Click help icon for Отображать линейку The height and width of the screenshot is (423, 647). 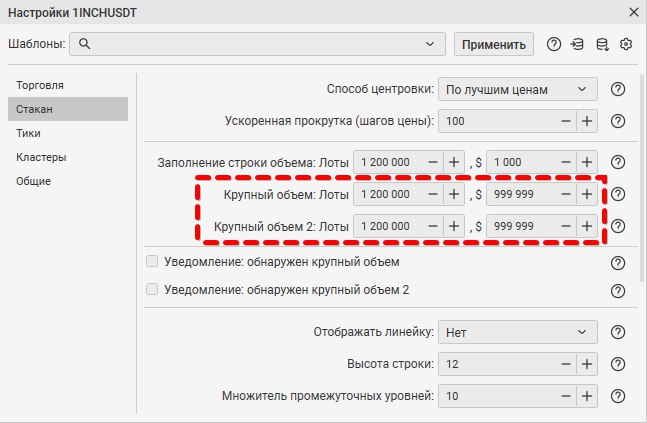pyautogui.click(x=617, y=332)
